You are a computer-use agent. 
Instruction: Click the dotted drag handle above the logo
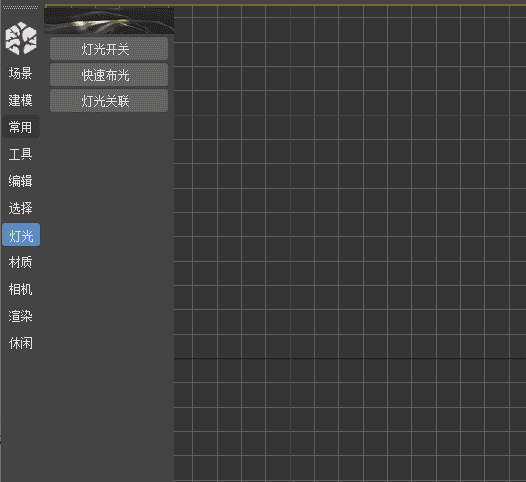20,7
